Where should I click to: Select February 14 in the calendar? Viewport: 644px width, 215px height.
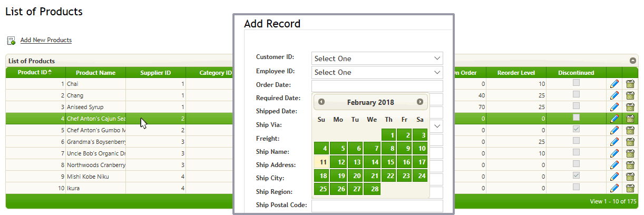373,162
